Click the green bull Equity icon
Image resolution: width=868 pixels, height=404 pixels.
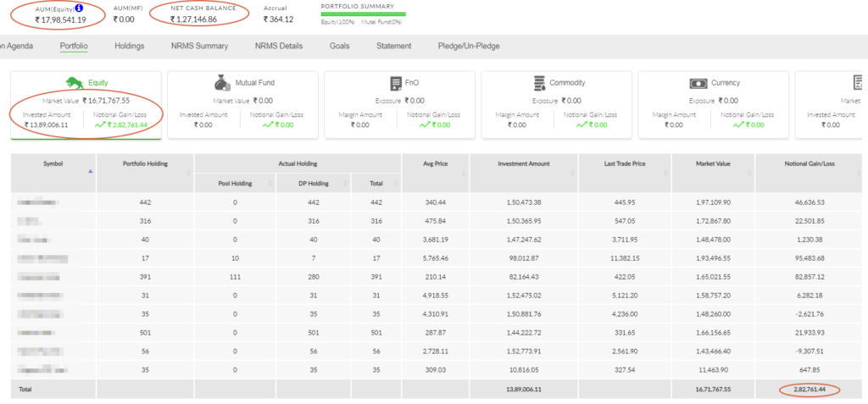coord(75,83)
